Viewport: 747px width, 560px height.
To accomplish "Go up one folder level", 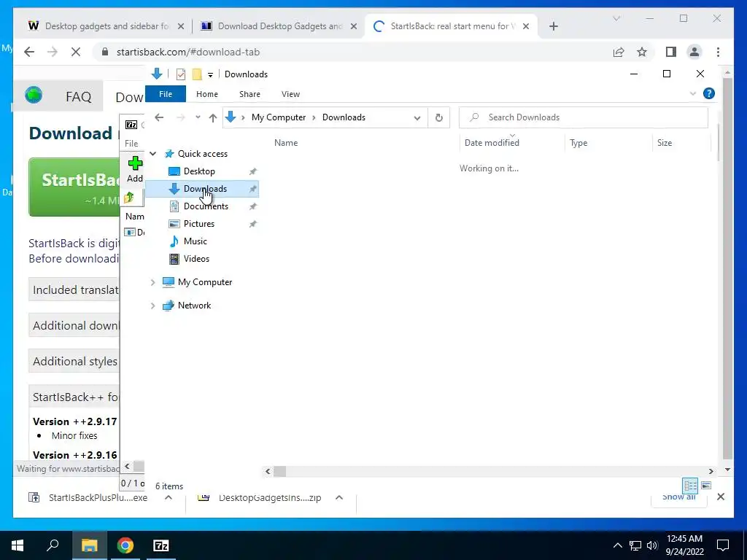I will [213, 117].
